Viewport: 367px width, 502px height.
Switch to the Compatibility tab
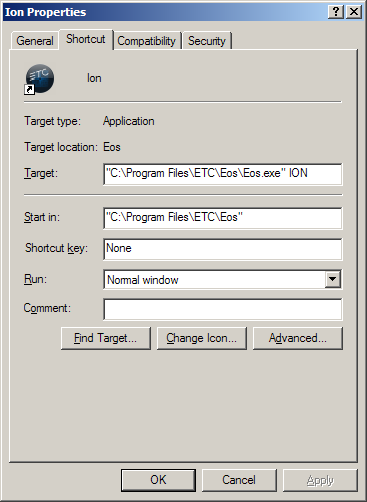point(146,41)
